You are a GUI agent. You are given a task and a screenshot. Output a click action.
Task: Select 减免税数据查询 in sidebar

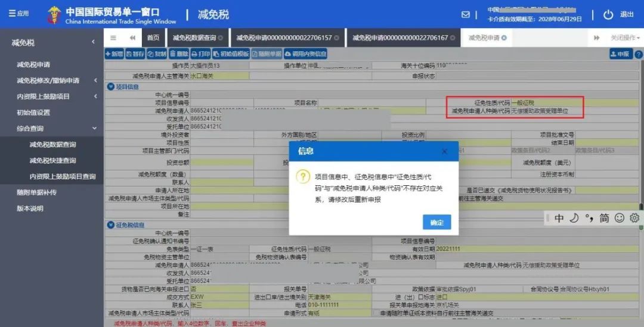pos(52,144)
